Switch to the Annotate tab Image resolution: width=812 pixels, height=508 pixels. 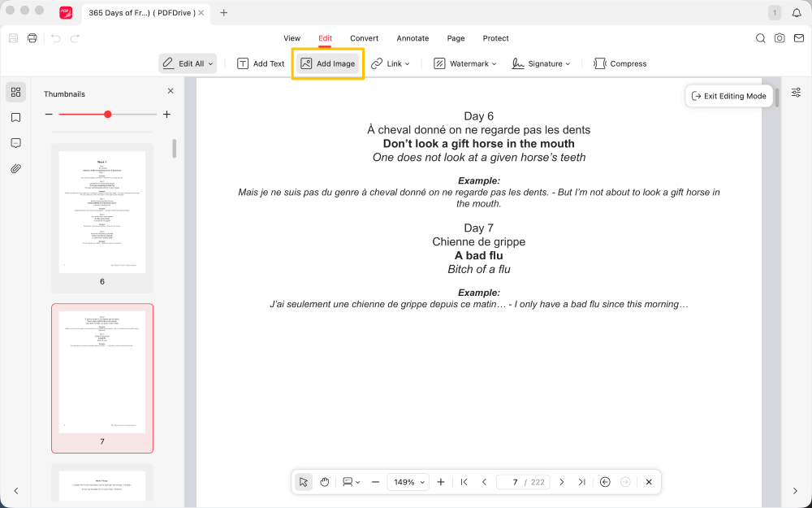point(412,38)
